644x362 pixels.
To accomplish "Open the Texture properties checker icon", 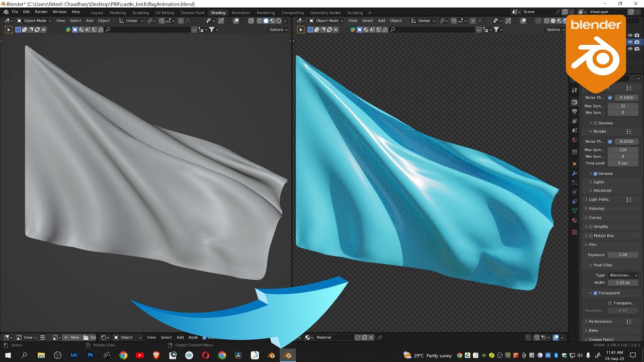I will (x=575, y=232).
